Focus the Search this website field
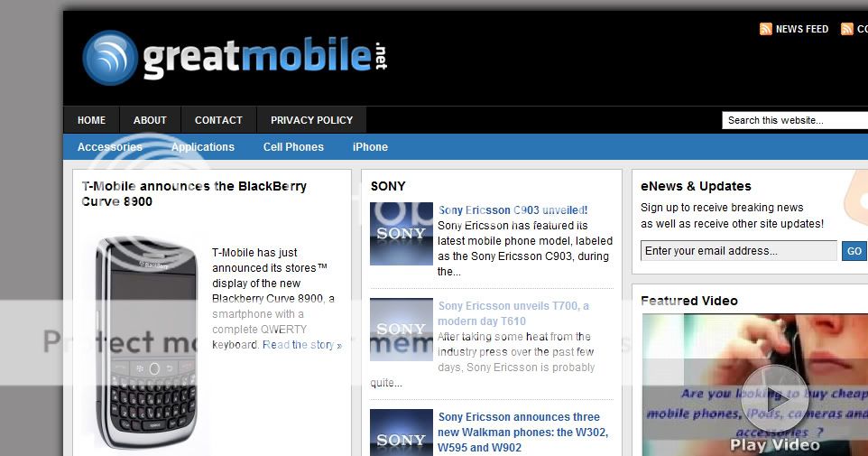 [x=795, y=120]
